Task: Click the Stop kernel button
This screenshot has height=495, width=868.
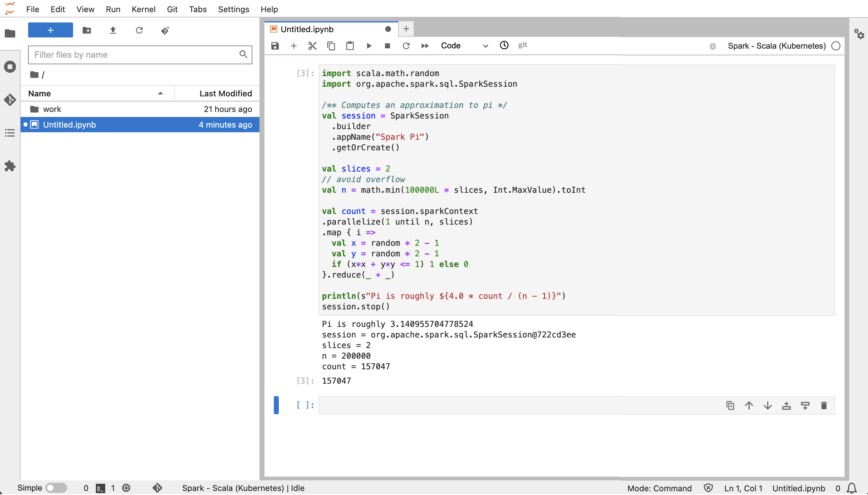Action: point(386,45)
